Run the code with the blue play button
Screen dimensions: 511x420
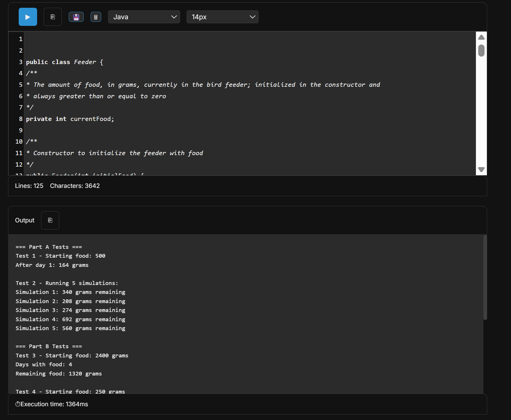(28, 17)
